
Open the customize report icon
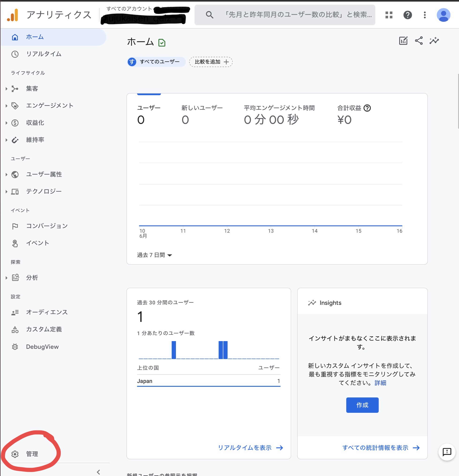coord(403,41)
